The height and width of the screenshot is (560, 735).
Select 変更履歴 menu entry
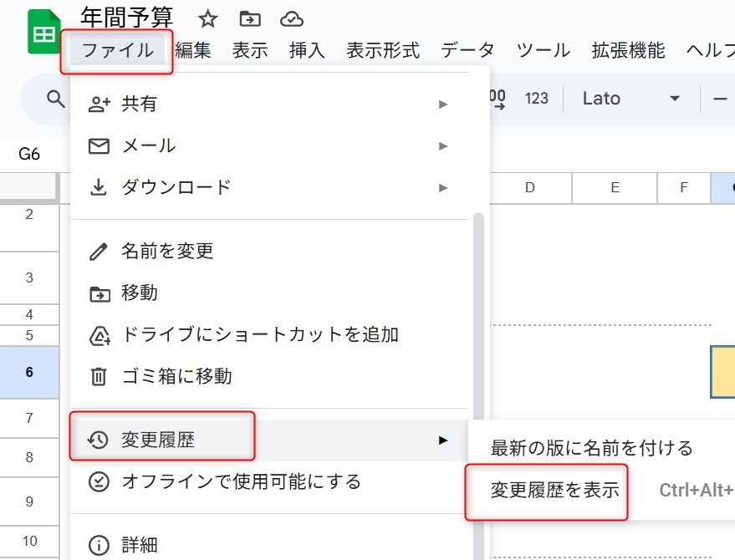tap(269, 440)
